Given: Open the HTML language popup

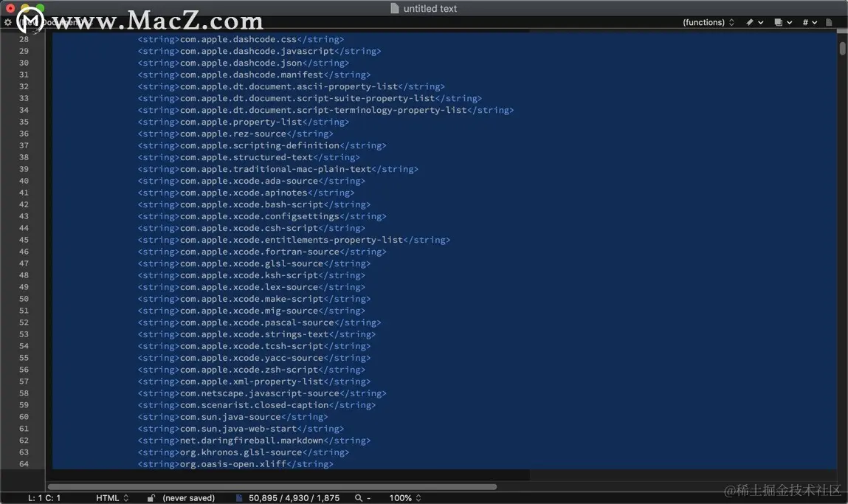Looking at the screenshot, I should tap(112, 497).
